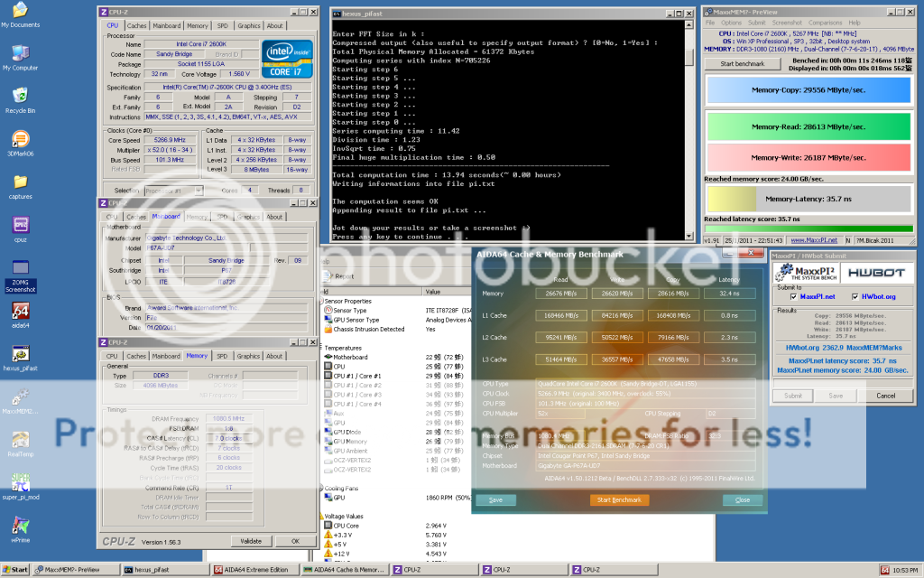Click the Submit button in the HWbot dialog

click(793, 396)
